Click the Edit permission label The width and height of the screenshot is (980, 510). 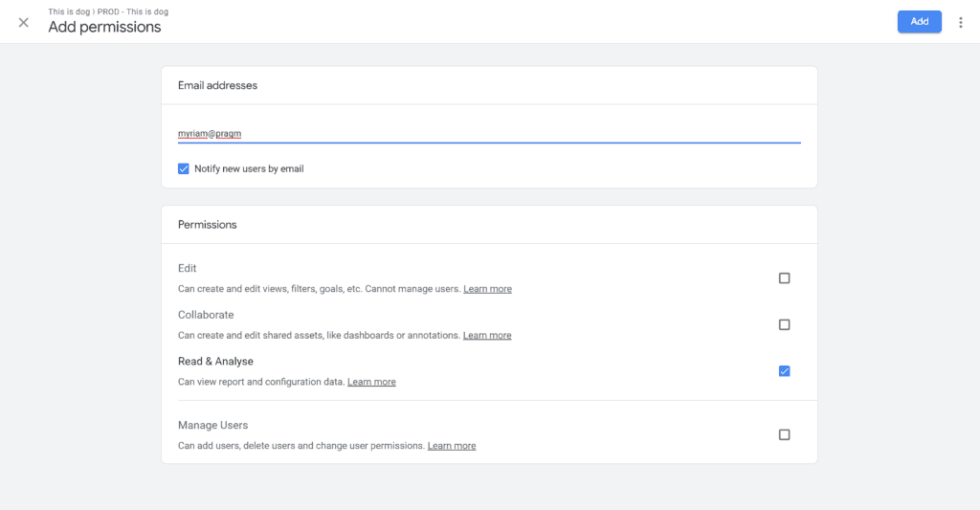pyautogui.click(x=187, y=268)
